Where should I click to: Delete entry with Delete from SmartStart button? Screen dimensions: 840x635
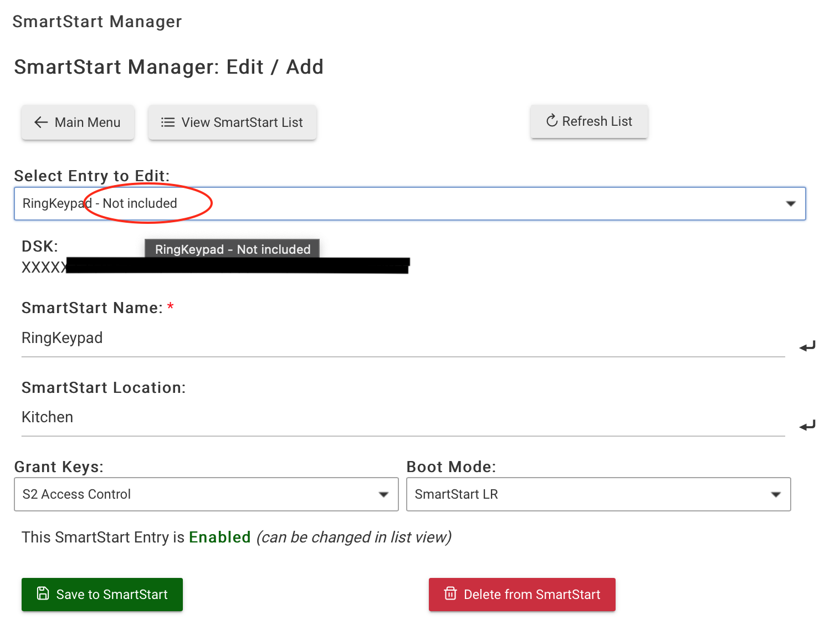click(522, 595)
